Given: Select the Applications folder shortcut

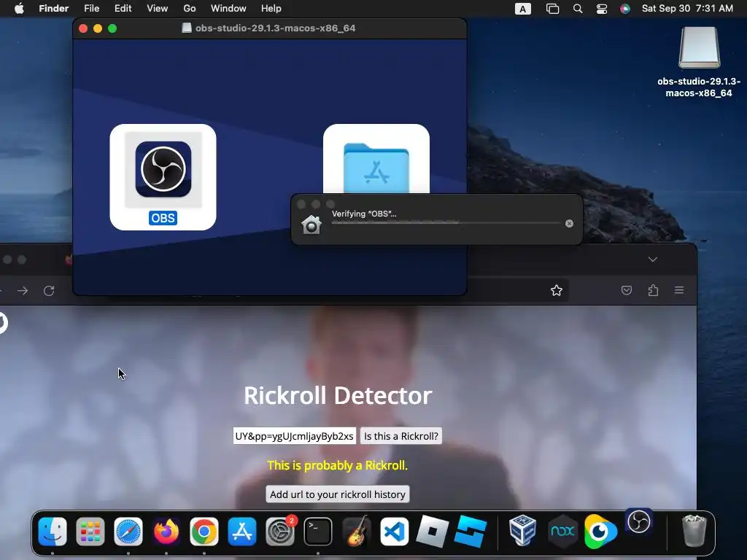Looking at the screenshot, I should [x=376, y=168].
